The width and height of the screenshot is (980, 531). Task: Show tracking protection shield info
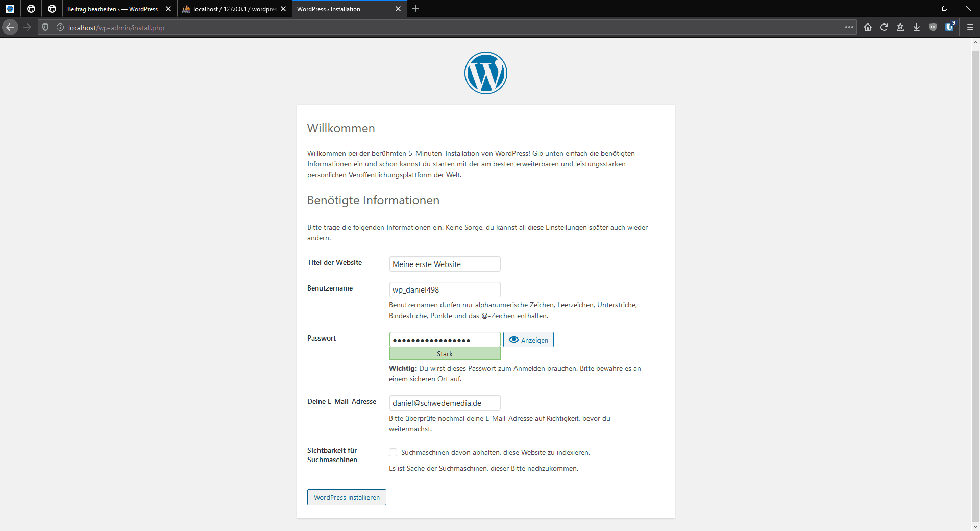[45, 27]
